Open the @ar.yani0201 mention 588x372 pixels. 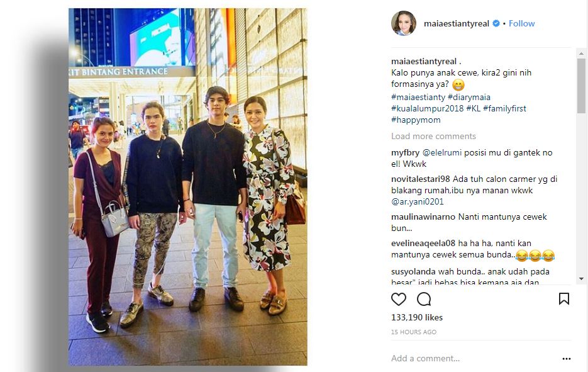(x=418, y=202)
